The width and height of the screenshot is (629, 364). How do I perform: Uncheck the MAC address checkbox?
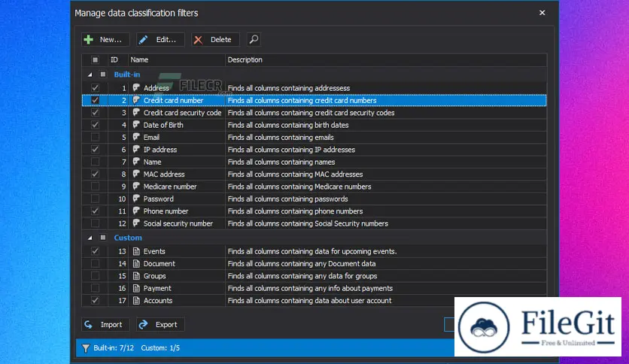[95, 174]
